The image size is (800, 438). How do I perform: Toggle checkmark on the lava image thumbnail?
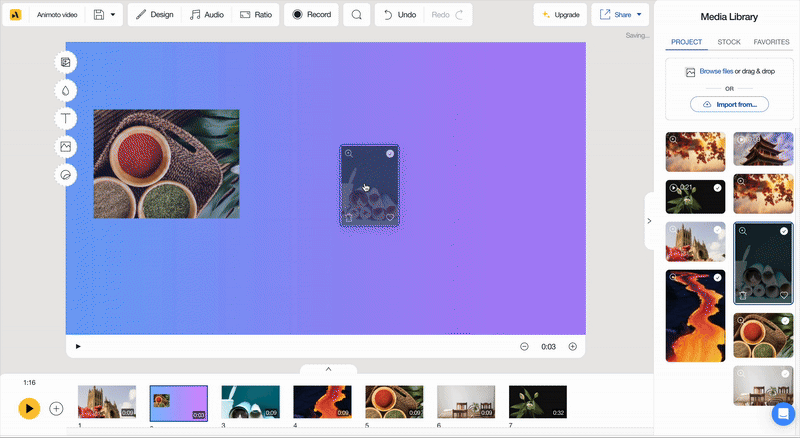[x=717, y=277]
